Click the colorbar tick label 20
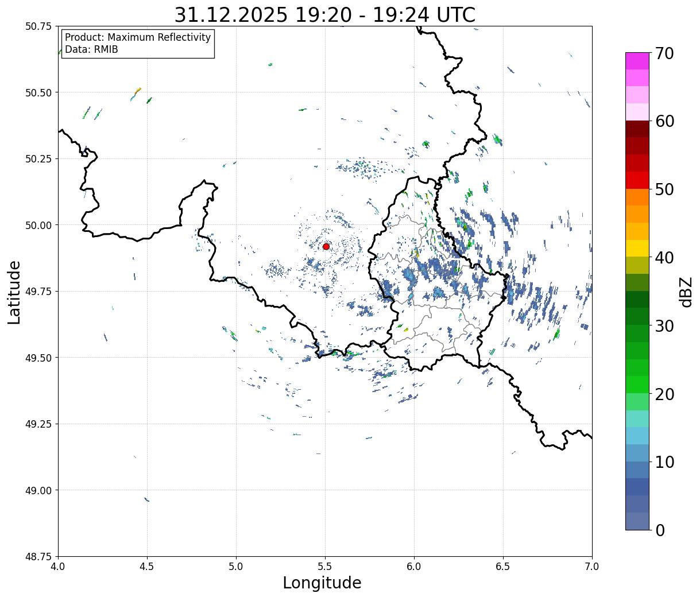Viewport: 700px width, 597px height. coord(664,394)
